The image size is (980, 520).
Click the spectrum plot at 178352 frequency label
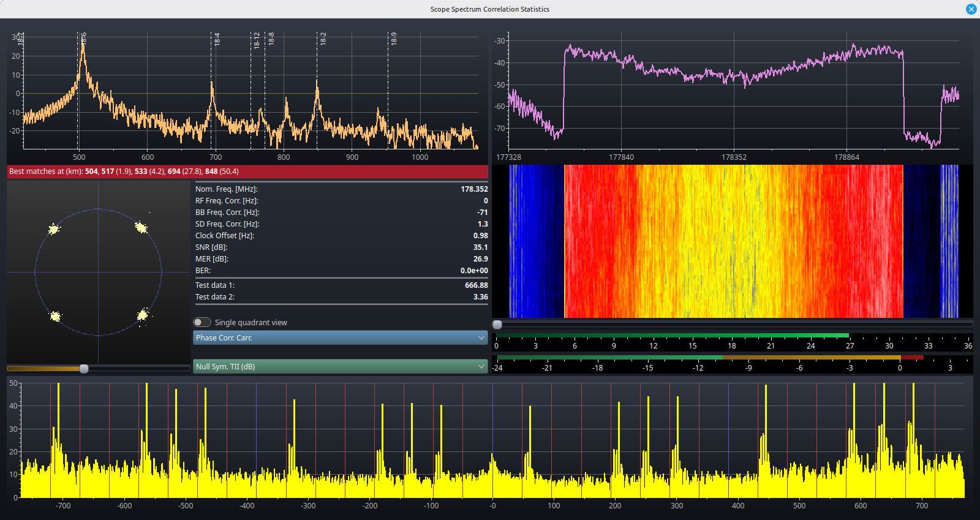point(734,157)
